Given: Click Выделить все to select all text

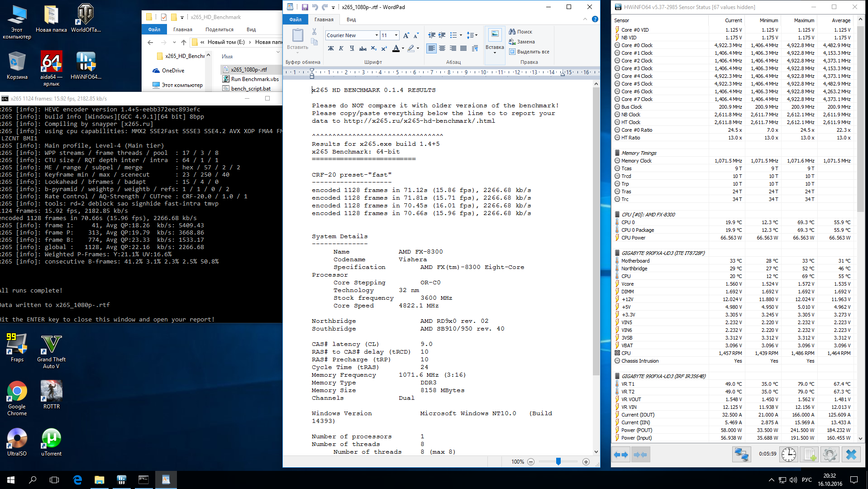Looking at the screenshot, I should (x=529, y=52).
